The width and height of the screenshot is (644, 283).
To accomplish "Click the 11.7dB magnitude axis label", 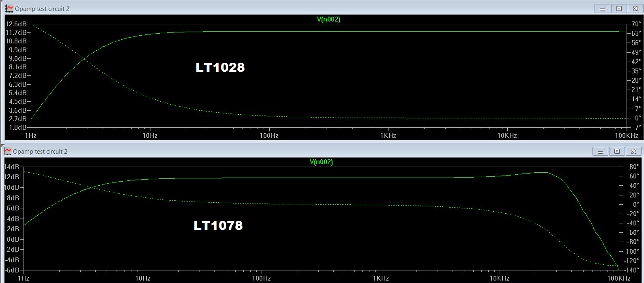I will 16,32.
